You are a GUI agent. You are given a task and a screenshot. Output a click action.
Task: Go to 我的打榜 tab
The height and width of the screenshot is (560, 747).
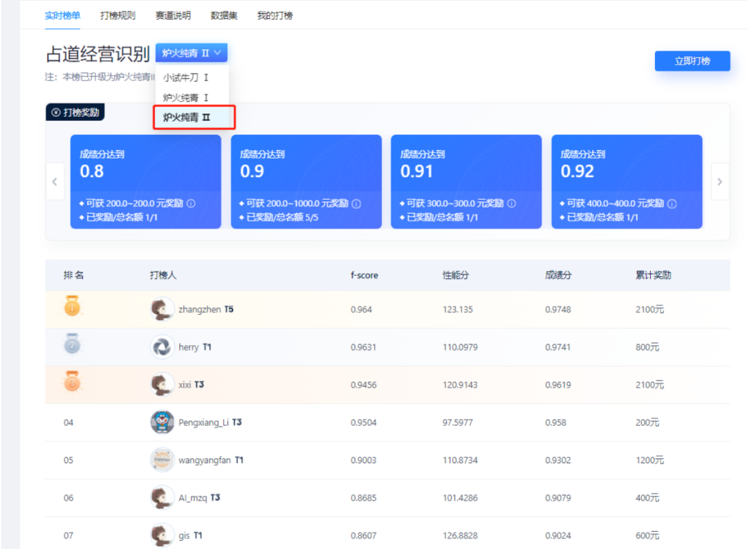click(275, 15)
